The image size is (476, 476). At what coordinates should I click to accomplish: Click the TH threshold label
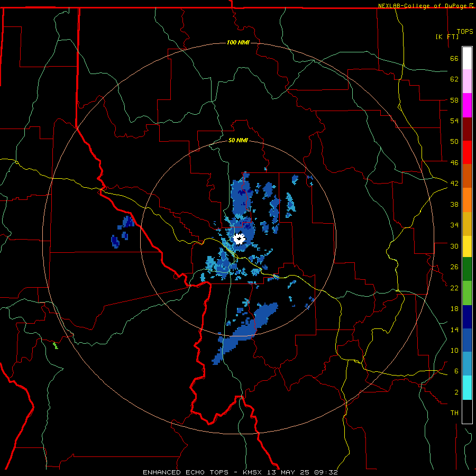(x=454, y=413)
